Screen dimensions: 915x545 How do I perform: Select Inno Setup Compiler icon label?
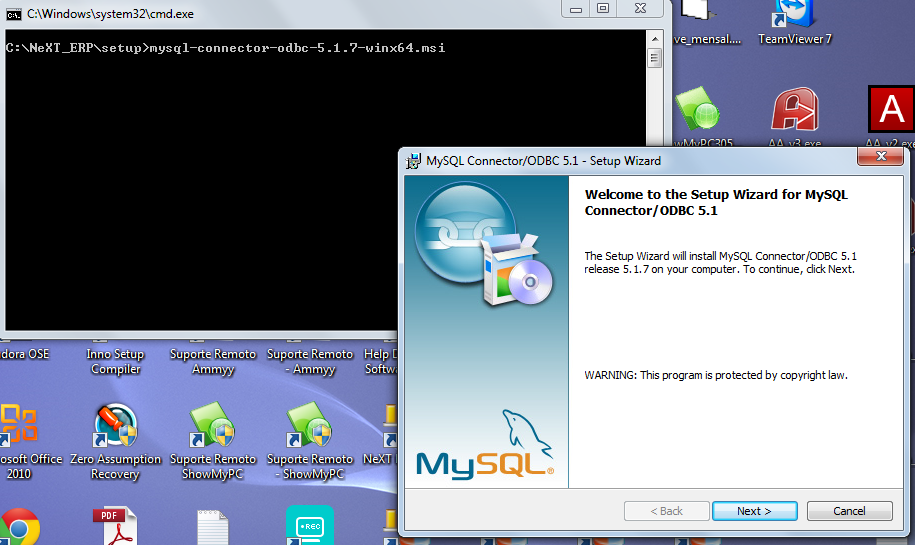tap(116, 361)
